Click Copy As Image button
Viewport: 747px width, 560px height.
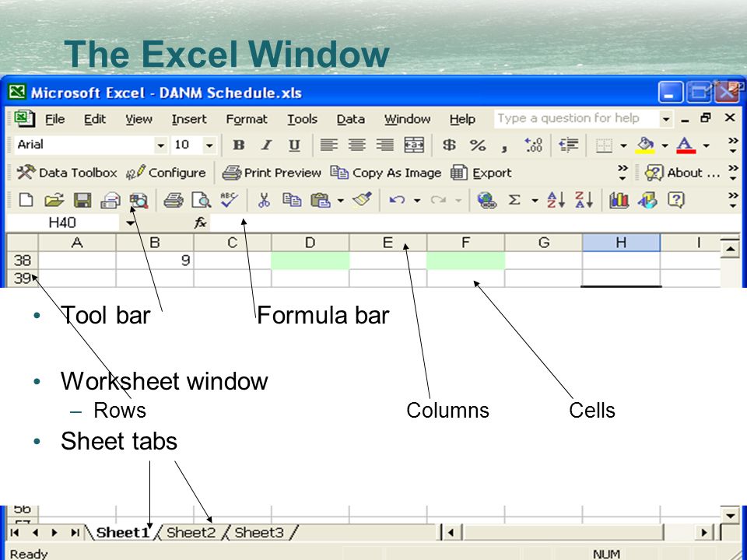click(x=386, y=173)
